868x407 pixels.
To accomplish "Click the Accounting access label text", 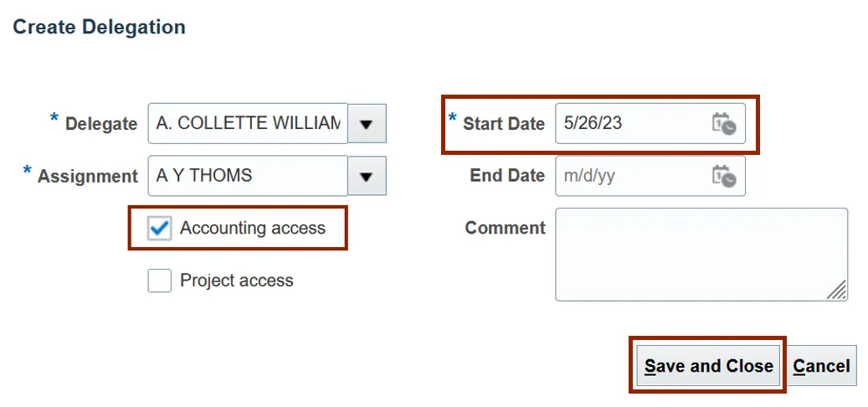I will click(252, 229).
